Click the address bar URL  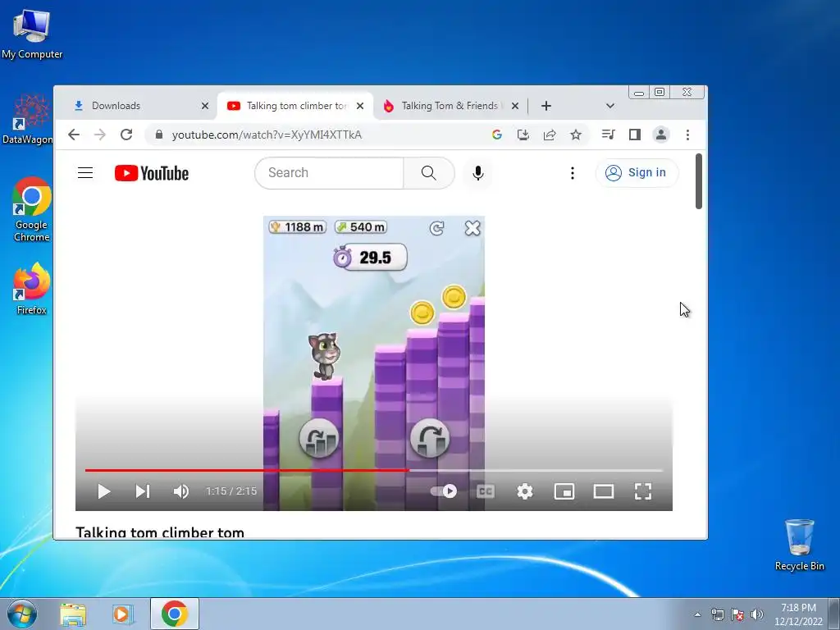[x=267, y=135]
